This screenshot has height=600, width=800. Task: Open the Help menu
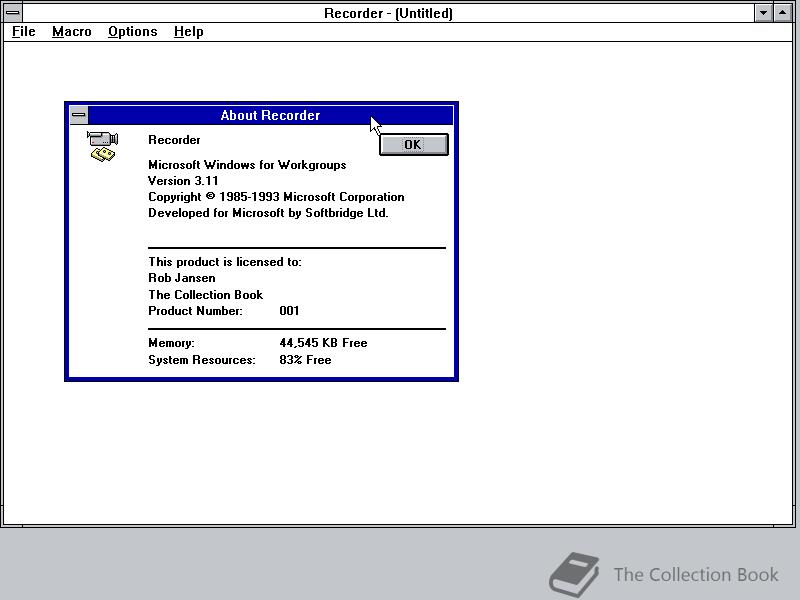(x=188, y=32)
